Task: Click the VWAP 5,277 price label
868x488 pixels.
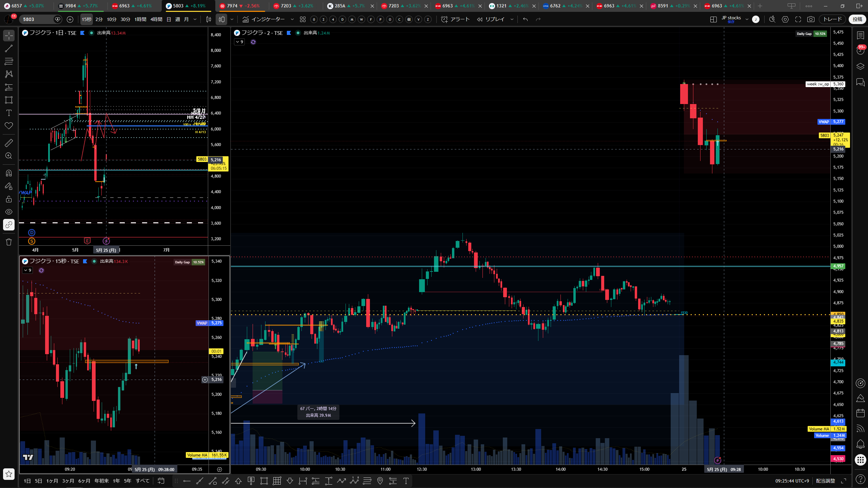Action: [831, 122]
